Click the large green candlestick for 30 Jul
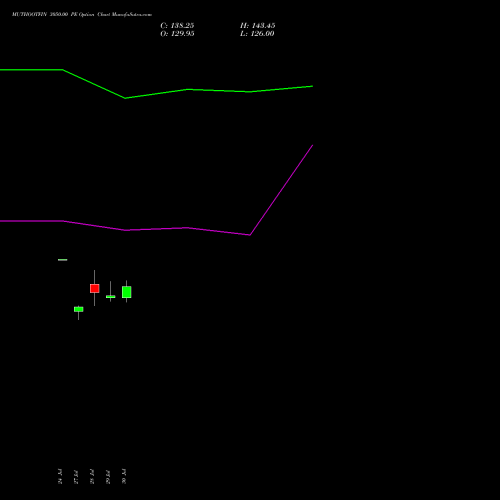This screenshot has height=500, width=500. 127,292
